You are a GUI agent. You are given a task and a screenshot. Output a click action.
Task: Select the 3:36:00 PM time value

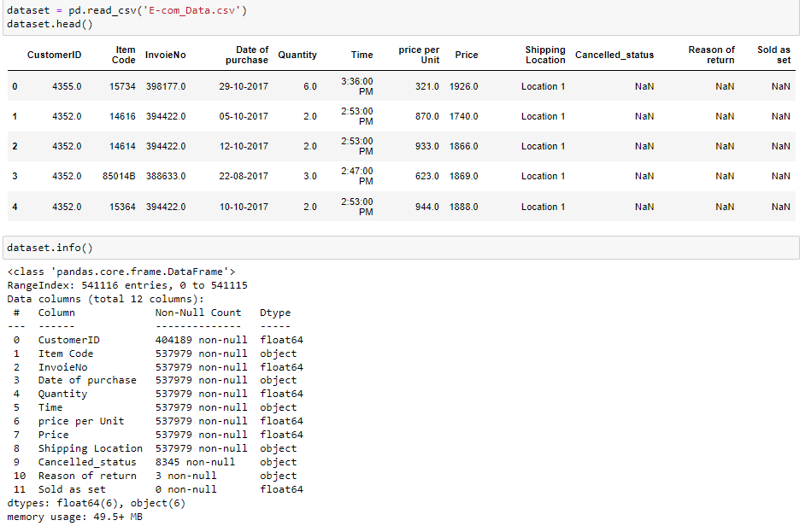[x=356, y=86]
